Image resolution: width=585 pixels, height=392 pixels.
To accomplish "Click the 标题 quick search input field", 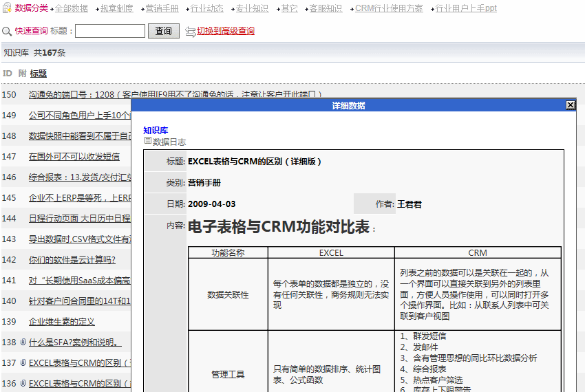I will tap(110, 31).
